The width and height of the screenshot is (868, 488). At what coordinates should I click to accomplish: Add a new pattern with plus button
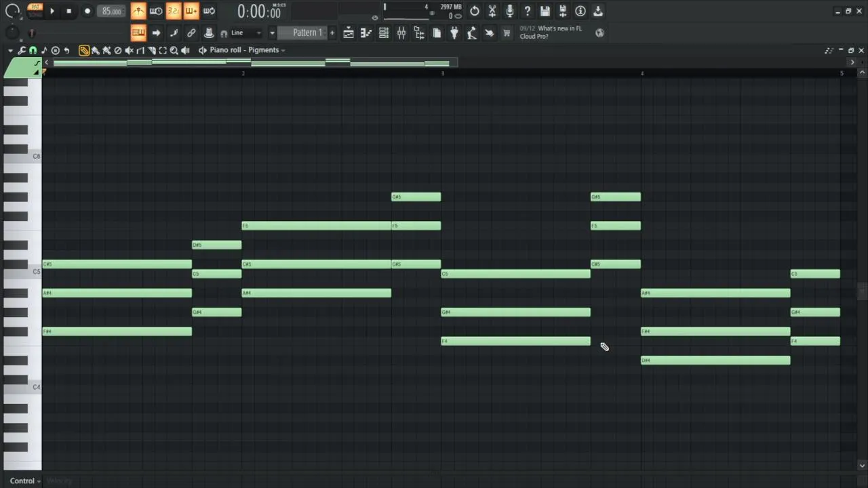(x=332, y=33)
